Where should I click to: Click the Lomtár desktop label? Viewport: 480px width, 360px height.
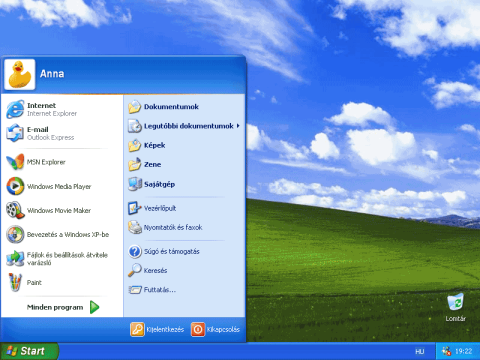tap(456, 319)
